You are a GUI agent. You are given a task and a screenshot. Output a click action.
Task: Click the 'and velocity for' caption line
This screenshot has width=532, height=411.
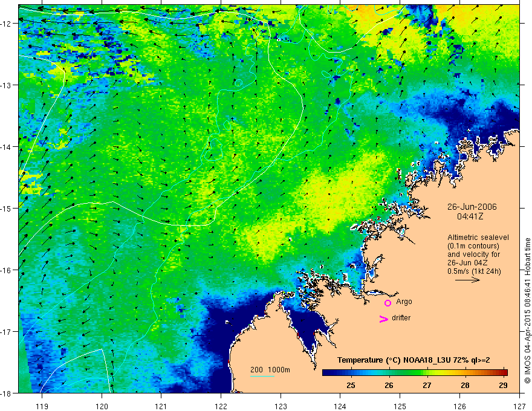tap(473, 254)
